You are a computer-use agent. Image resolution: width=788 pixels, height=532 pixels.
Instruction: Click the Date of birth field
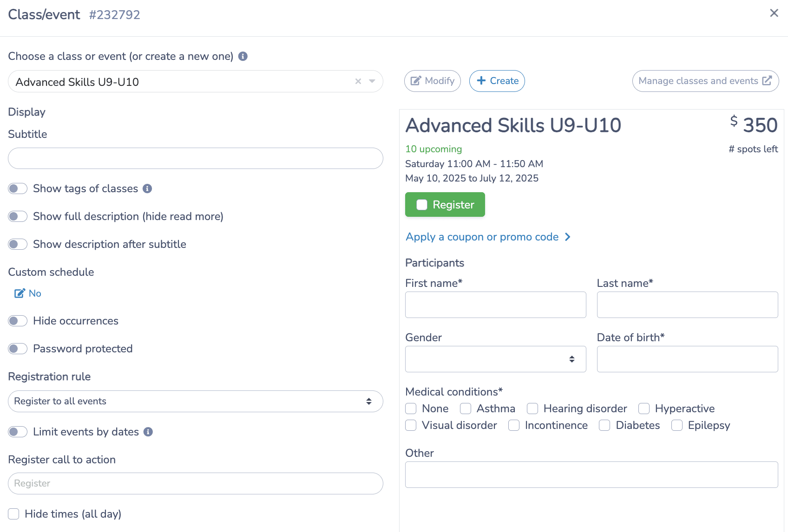[688, 359]
